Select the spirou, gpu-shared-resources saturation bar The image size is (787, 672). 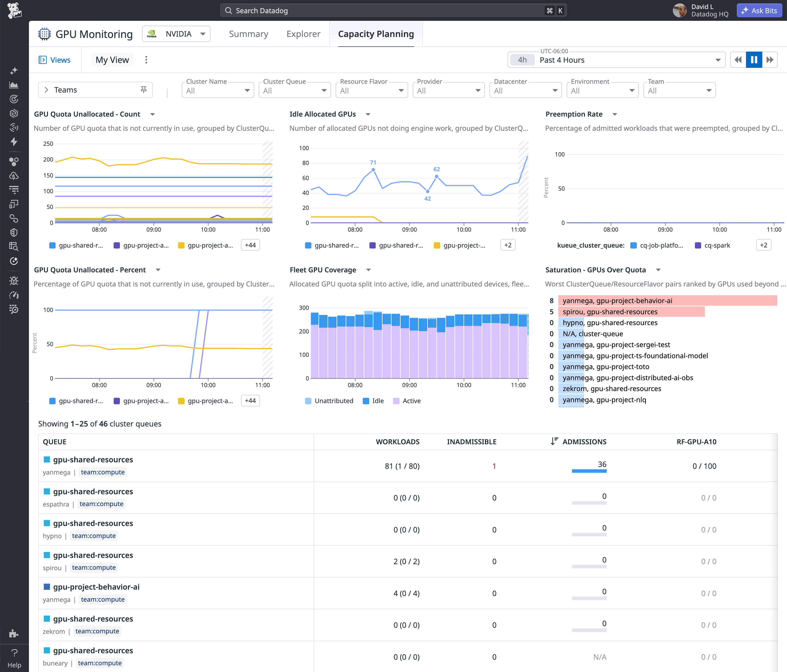tap(631, 312)
